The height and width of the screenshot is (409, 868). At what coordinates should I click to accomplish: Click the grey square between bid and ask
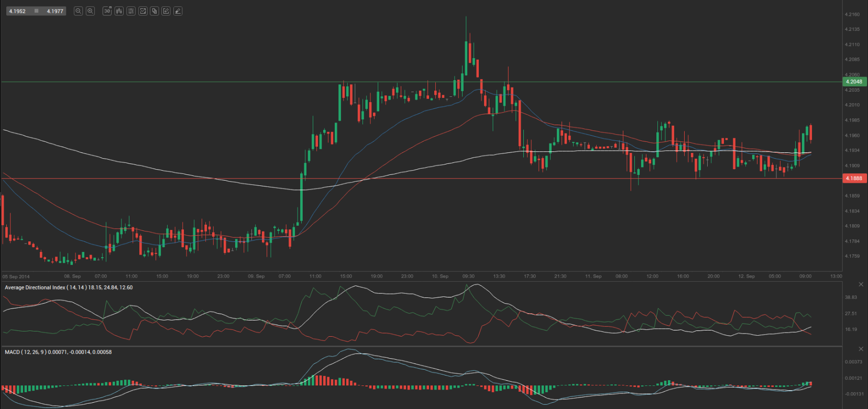click(x=36, y=11)
